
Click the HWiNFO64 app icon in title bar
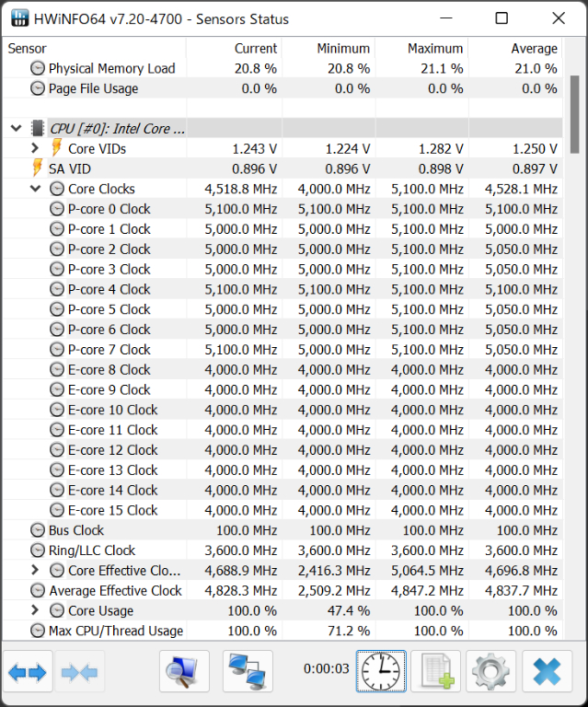pos(17,18)
